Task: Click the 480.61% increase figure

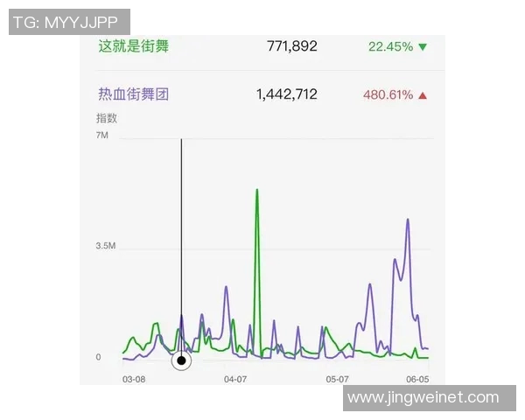Action: point(388,94)
